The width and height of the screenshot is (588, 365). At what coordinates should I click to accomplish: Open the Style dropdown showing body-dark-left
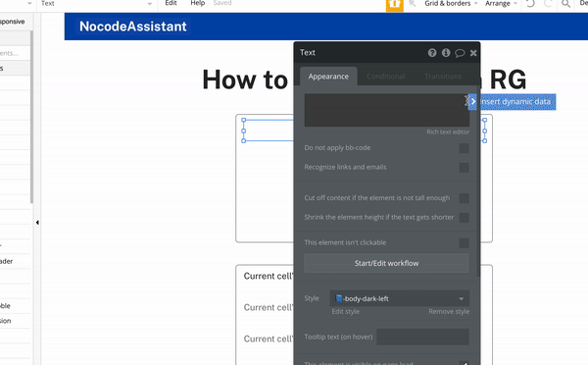tap(400, 298)
